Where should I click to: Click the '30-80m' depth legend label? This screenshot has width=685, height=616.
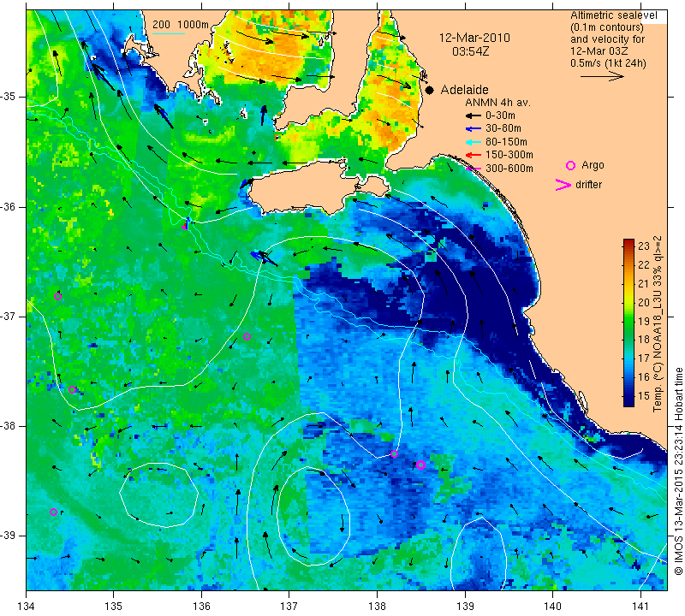(503, 128)
